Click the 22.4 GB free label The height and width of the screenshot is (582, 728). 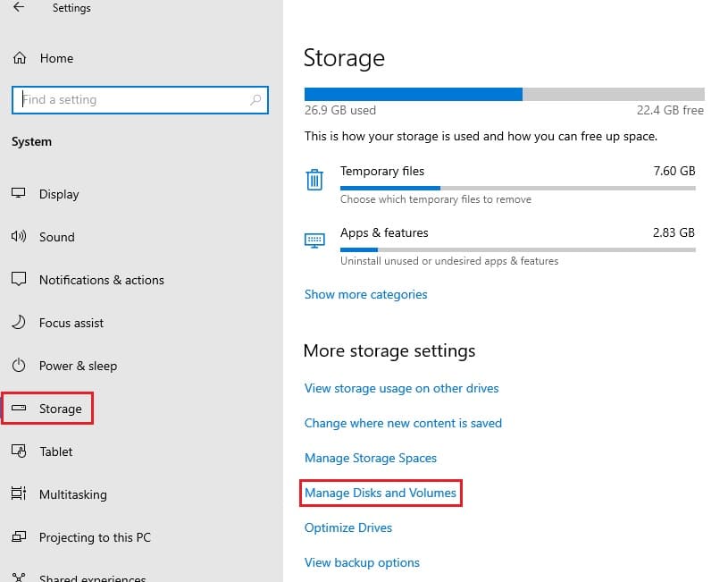tap(670, 110)
